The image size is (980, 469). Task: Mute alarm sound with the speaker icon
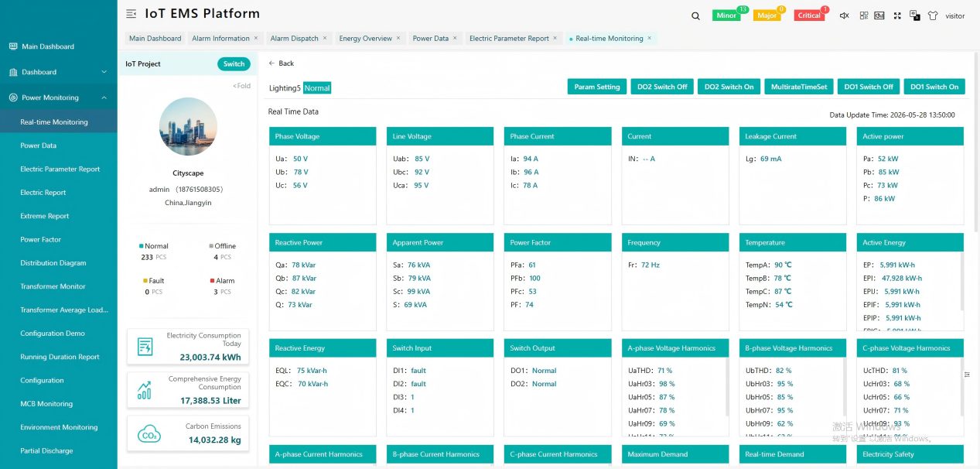click(845, 15)
